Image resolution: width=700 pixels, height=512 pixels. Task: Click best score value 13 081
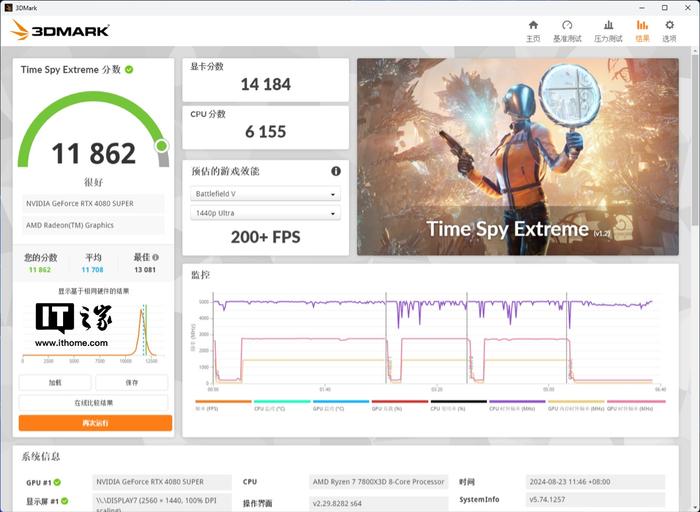(x=145, y=270)
